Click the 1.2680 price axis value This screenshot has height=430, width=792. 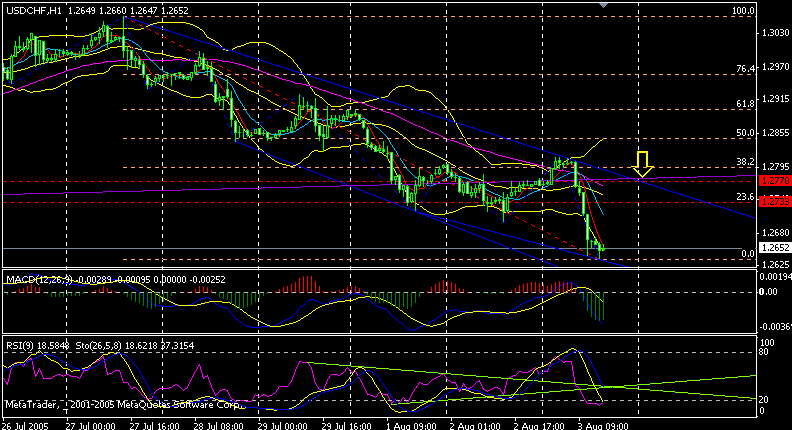tap(775, 233)
